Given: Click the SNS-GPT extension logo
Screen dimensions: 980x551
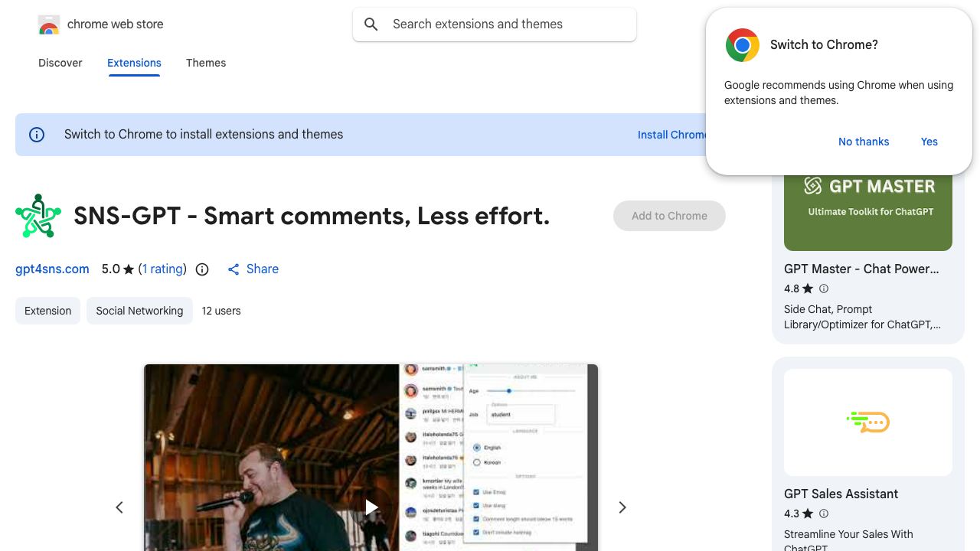Looking at the screenshot, I should pos(38,216).
